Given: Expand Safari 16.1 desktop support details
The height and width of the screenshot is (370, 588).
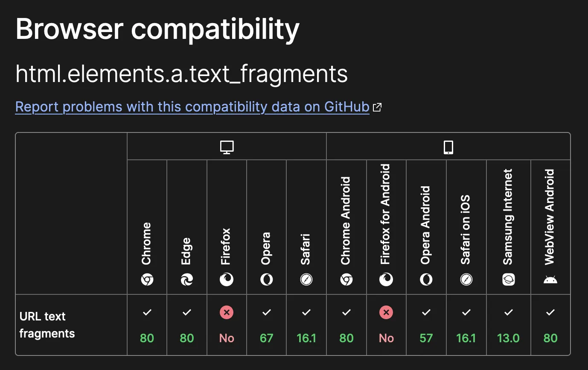Looking at the screenshot, I should point(306,325).
